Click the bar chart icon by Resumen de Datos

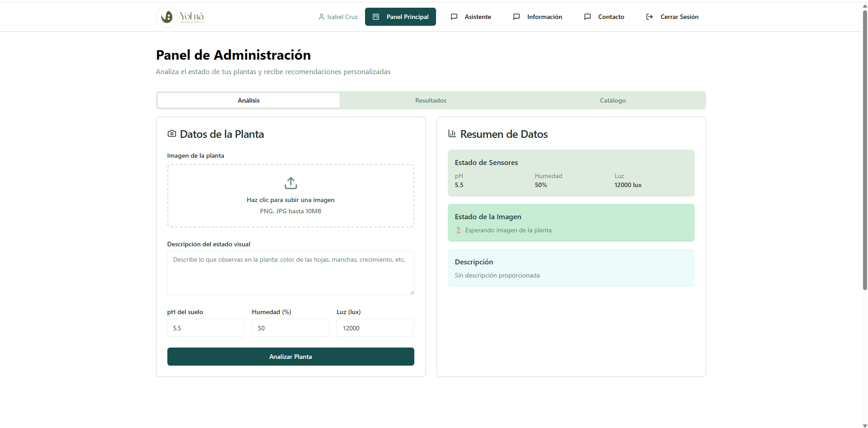(x=452, y=134)
